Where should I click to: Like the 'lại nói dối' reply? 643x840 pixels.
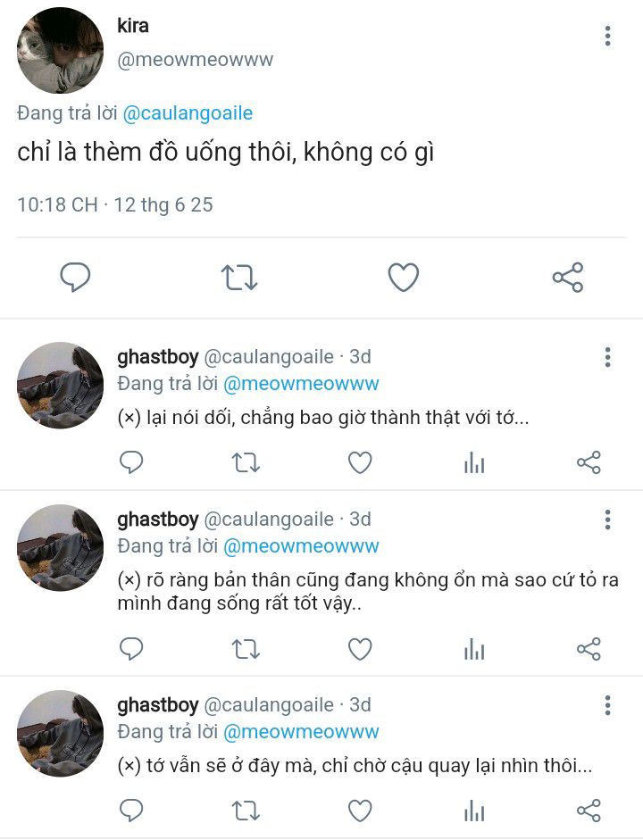360,462
